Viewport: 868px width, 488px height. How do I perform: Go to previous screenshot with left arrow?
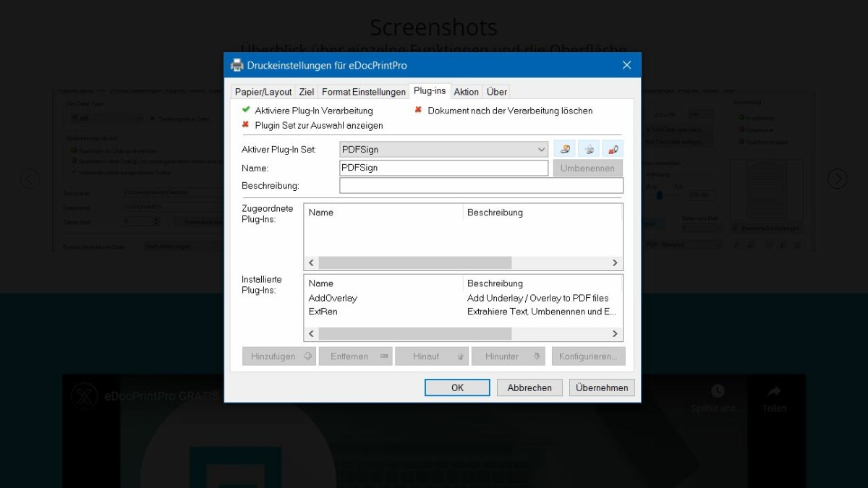pyautogui.click(x=30, y=178)
